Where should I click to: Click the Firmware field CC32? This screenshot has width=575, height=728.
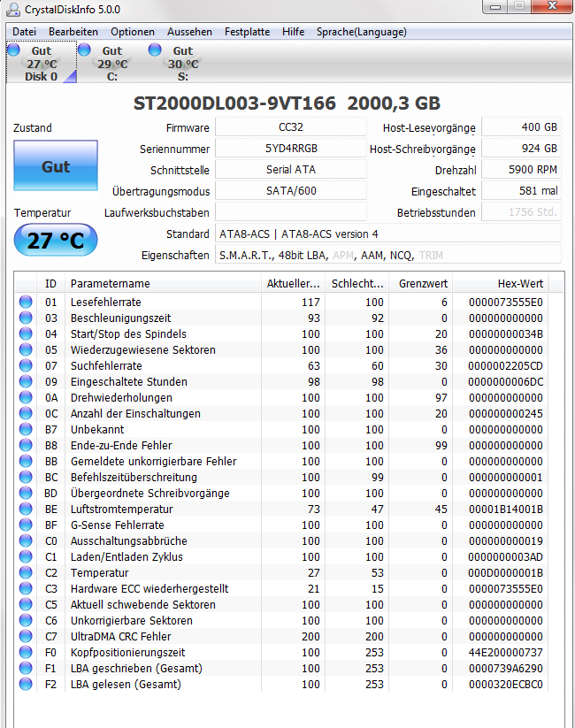tap(291, 127)
